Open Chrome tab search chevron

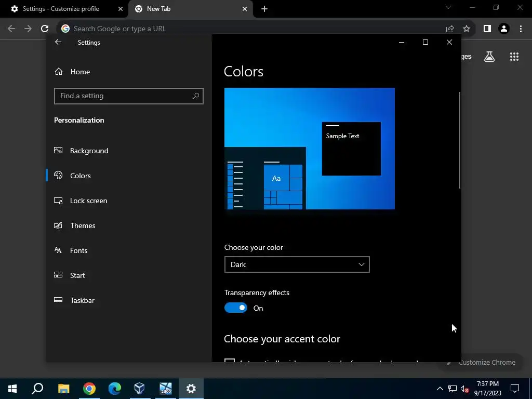pyautogui.click(x=448, y=7)
